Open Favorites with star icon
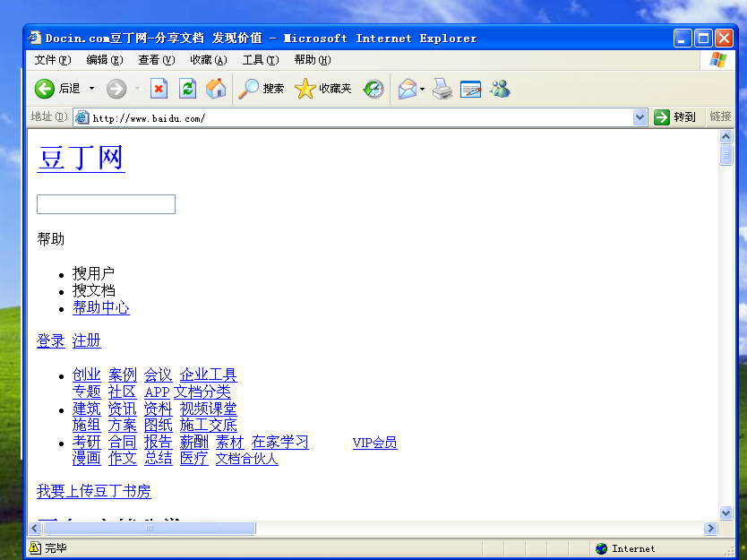 click(x=323, y=89)
